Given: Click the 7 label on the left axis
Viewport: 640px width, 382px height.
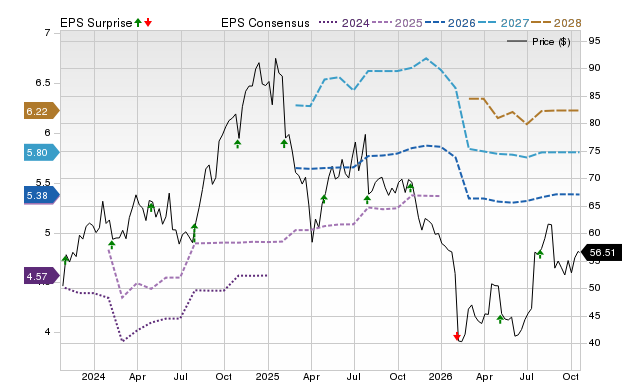Looking at the screenshot, I should (48, 33).
